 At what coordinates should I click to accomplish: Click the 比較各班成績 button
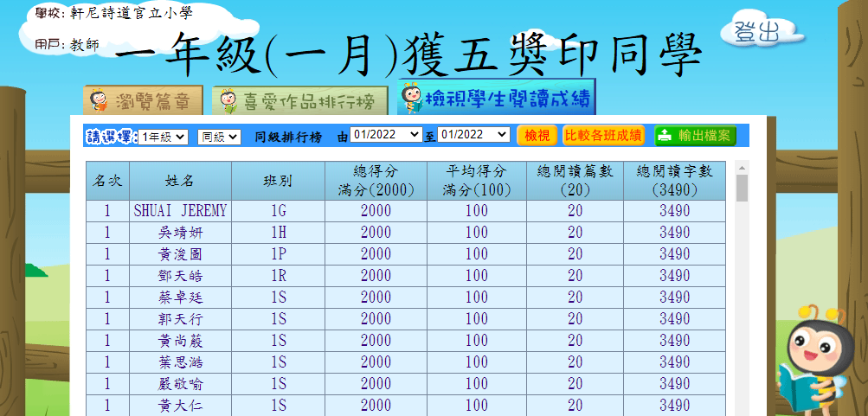[603, 135]
